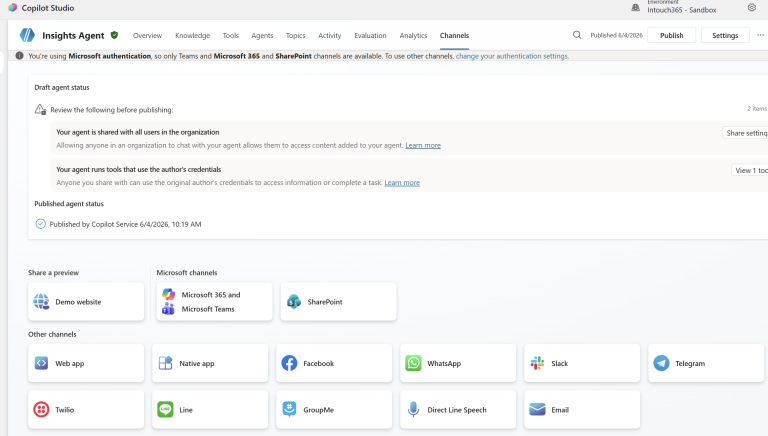Viewport: 768px width, 436px height.
Task: Click the SharePoint icon
Action: (x=294, y=302)
